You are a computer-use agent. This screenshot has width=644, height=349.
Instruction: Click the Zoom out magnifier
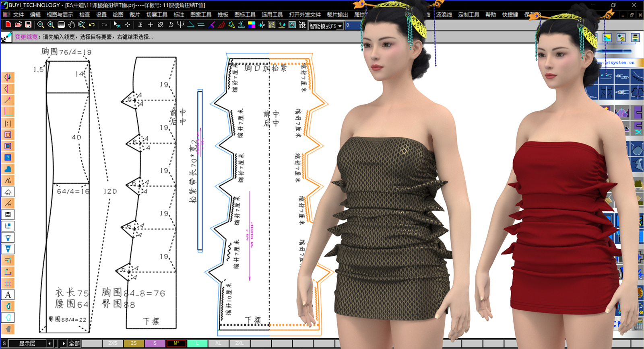click(x=41, y=25)
